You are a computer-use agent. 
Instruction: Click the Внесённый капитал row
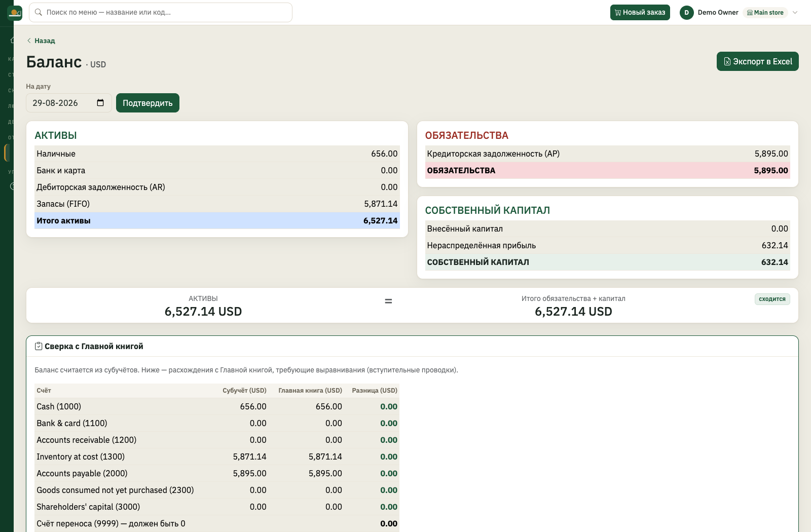[x=607, y=229]
